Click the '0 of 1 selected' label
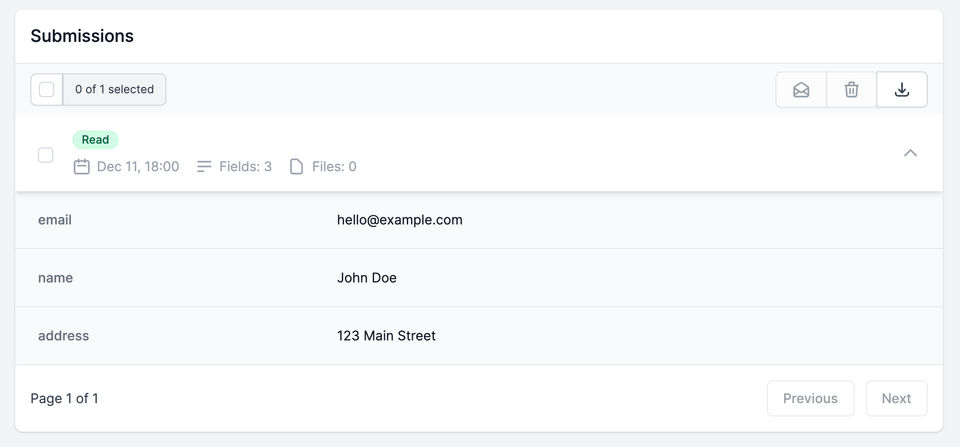The image size is (960, 447). coord(114,90)
